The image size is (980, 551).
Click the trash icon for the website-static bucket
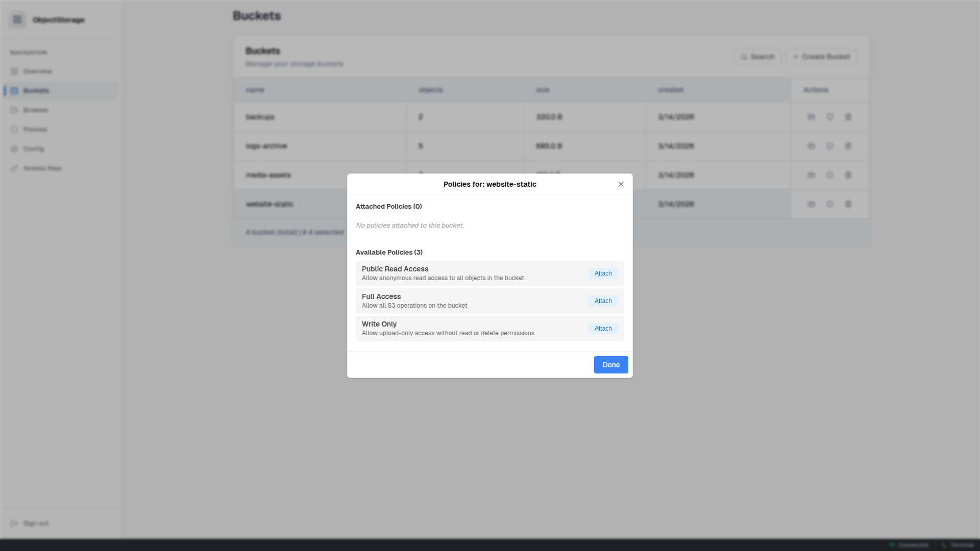coord(848,204)
